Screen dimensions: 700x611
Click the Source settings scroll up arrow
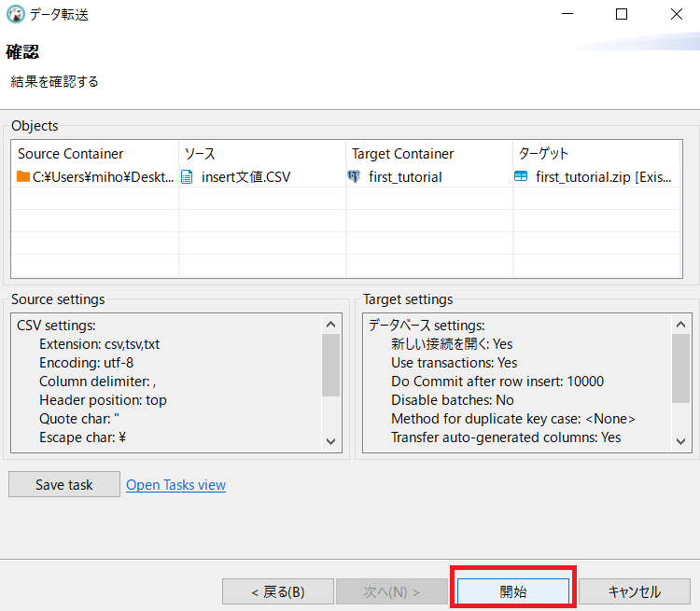coord(330,325)
